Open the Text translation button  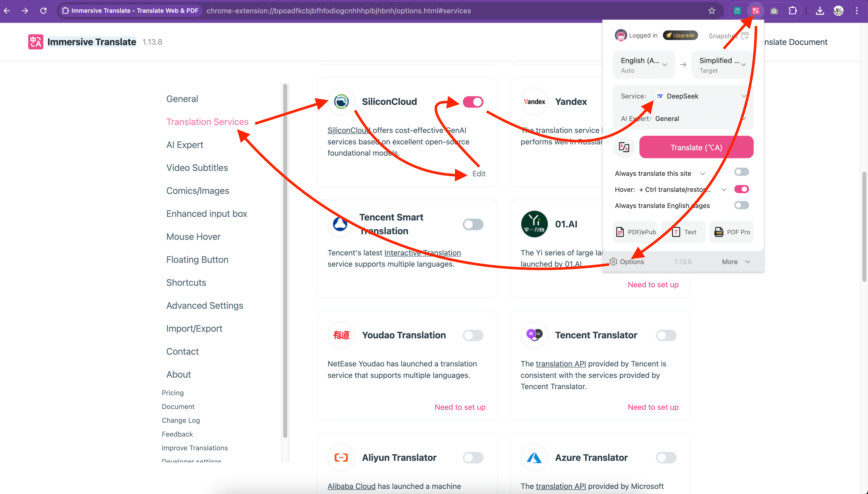[684, 232]
